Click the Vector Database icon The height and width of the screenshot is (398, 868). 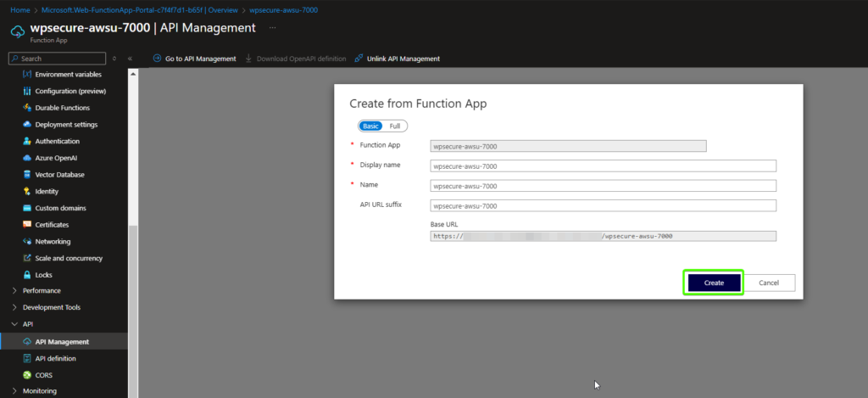coord(27,175)
